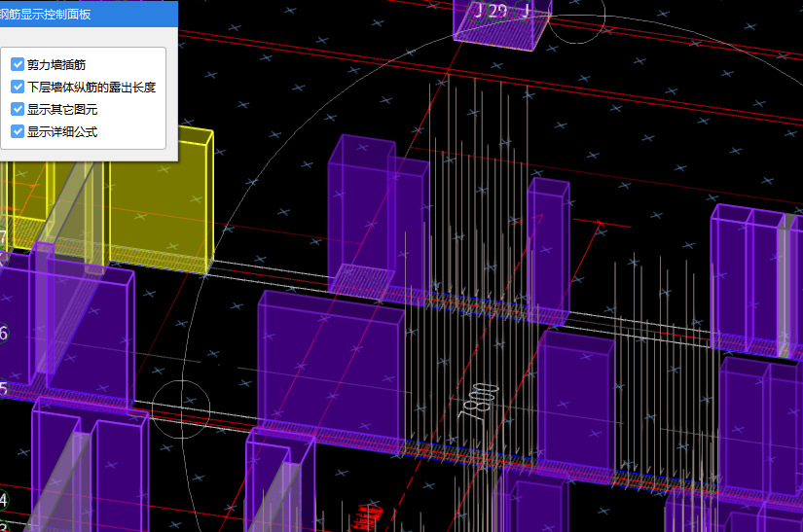Select the purple column at top edge
This screenshot has width=803, height=532.
pos(502,23)
